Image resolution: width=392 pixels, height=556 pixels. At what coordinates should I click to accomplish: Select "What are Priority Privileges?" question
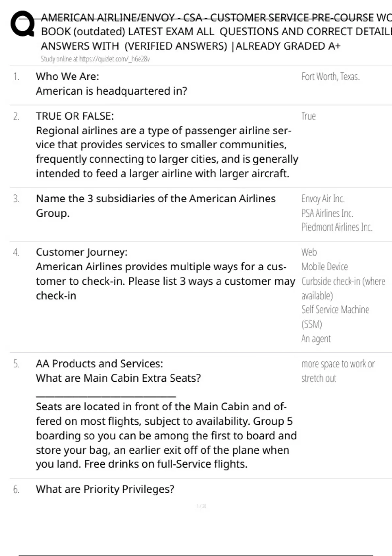(x=105, y=489)
